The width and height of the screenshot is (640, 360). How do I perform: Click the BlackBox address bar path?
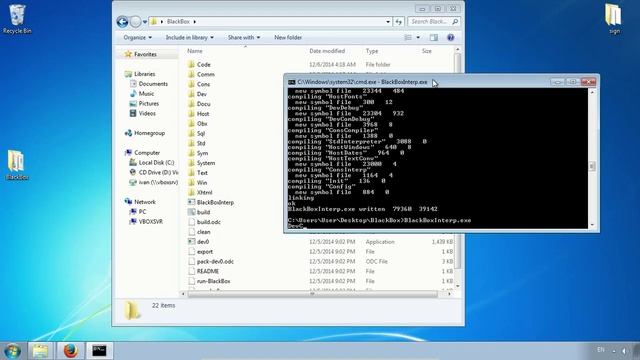(x=178, y=22)
